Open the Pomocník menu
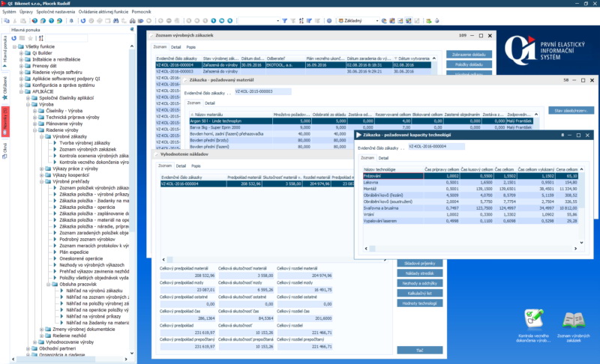Image resolution: width=600 pixels, height=364 pixels. click(141, 12)
